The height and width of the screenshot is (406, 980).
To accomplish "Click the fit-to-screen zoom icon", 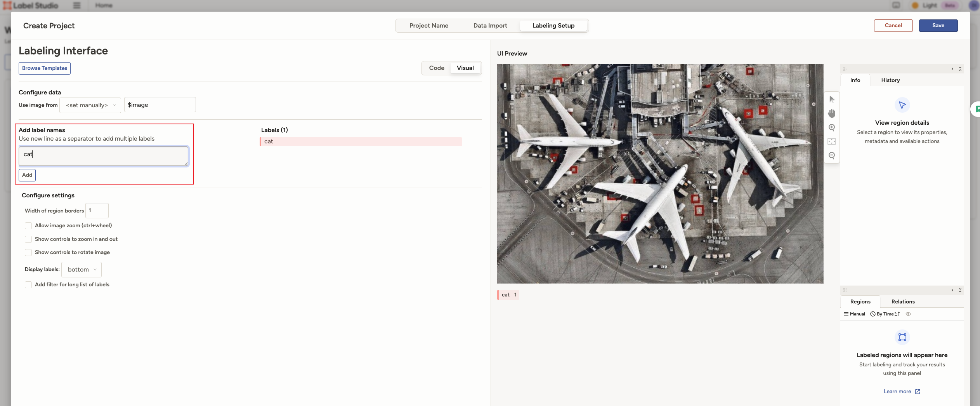I will click(x=832, y=141).
